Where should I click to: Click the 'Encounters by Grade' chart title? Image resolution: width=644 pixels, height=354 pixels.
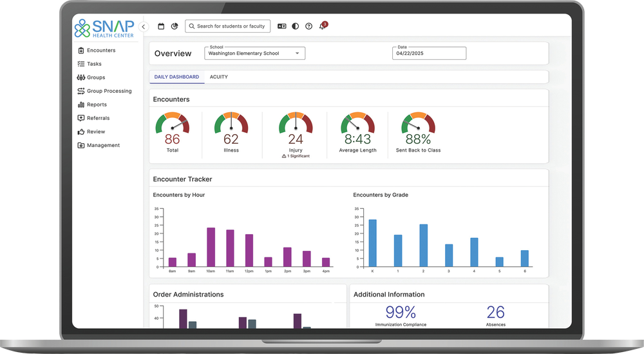pos(381,195)
